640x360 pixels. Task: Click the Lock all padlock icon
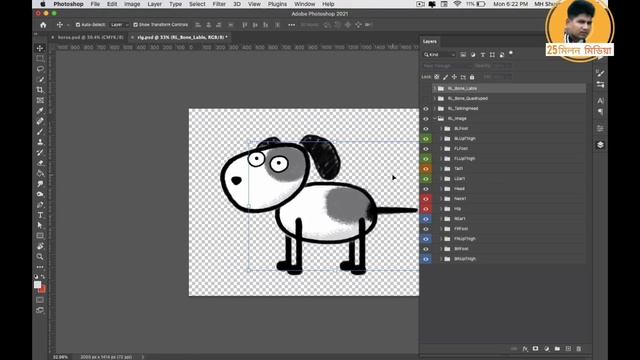(472, 77)
